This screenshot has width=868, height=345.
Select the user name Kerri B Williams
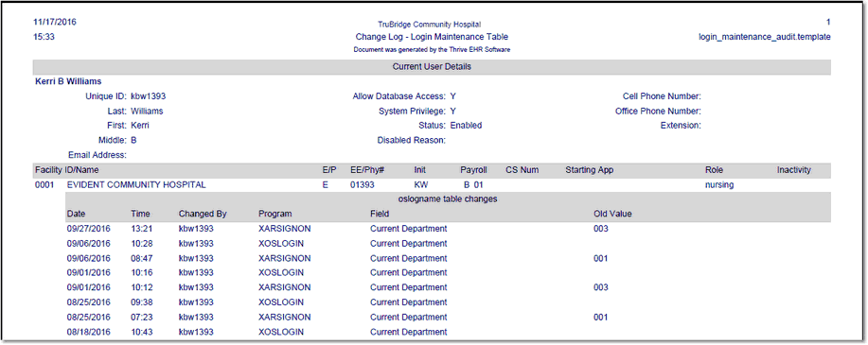(x=68, y=81)
